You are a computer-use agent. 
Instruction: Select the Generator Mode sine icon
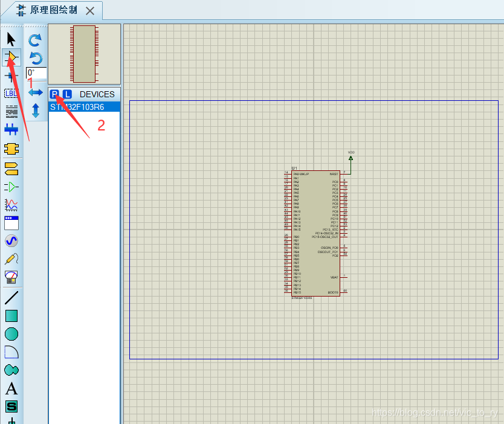click(11, 240)
